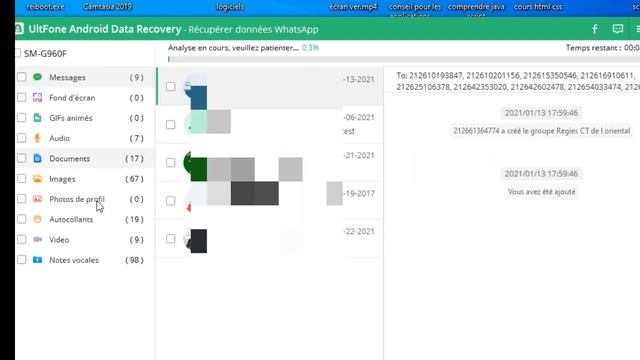Viewport: 640px width, 360px height.
Task: Click ecran ver.mp4 desktop file
Action: 353,7
